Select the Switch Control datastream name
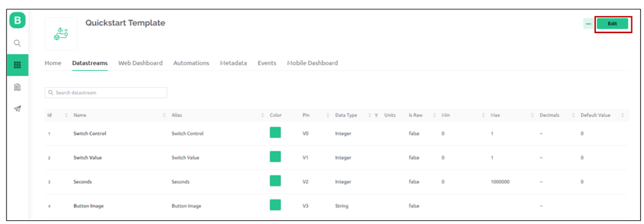The height and width of the screenshot is (224, 644). [x=90, y=134]
